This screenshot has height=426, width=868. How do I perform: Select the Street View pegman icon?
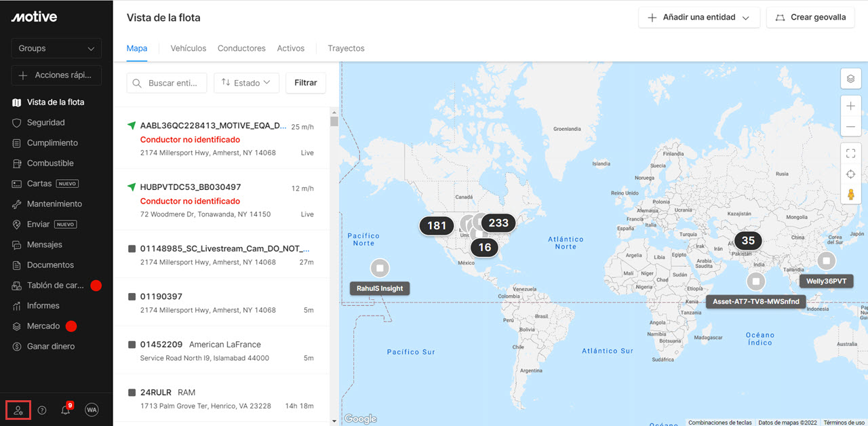(x=850, y=195)
